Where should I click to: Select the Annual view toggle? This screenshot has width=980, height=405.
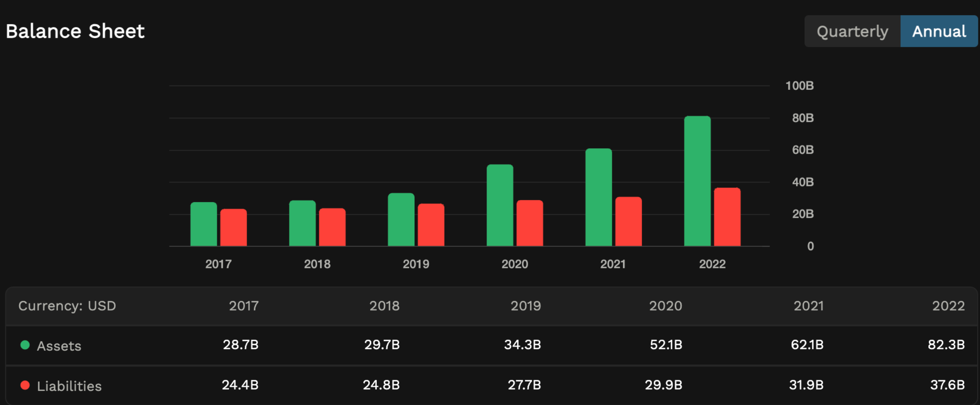[x=939, y=31]
